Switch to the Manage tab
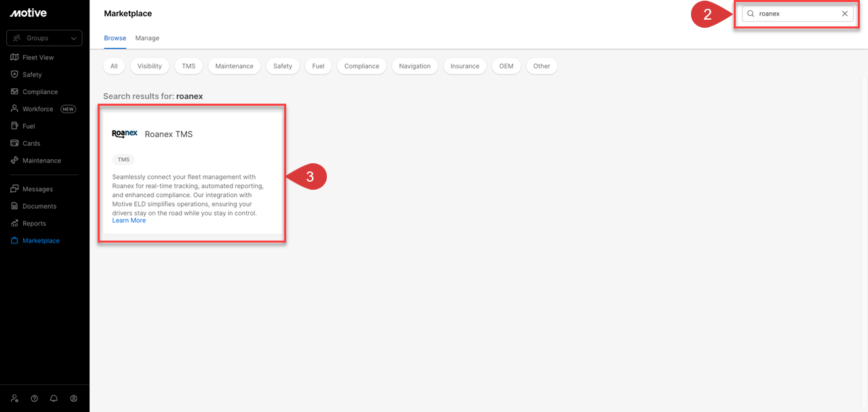Screen dimensions: 868x412 (x=147, y=38)
